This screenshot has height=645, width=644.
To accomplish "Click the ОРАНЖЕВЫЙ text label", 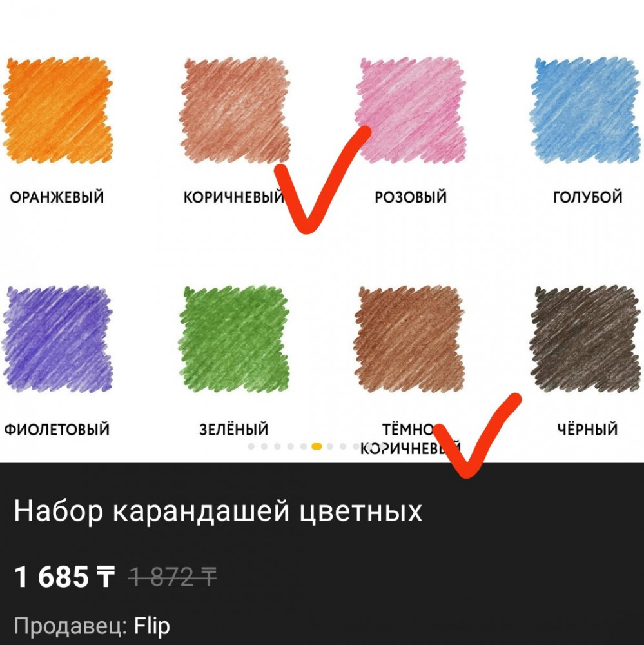I will 57,197.
